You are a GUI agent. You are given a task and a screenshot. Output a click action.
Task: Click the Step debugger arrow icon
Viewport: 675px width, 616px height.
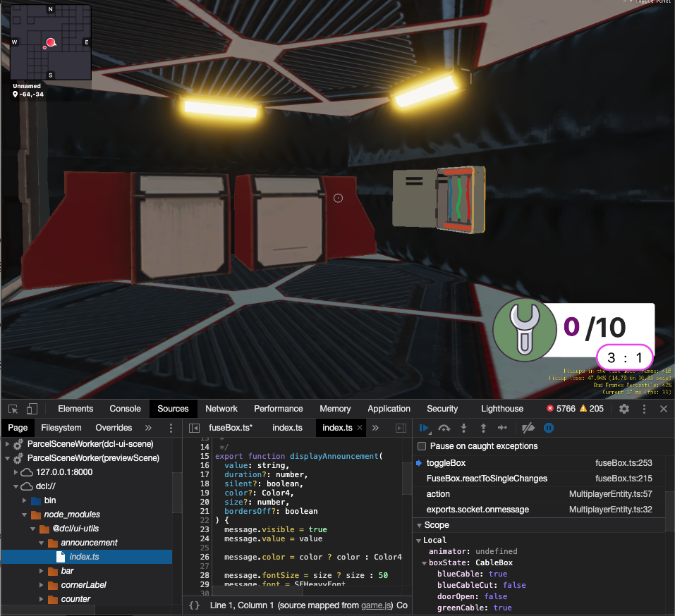point(502,428)
